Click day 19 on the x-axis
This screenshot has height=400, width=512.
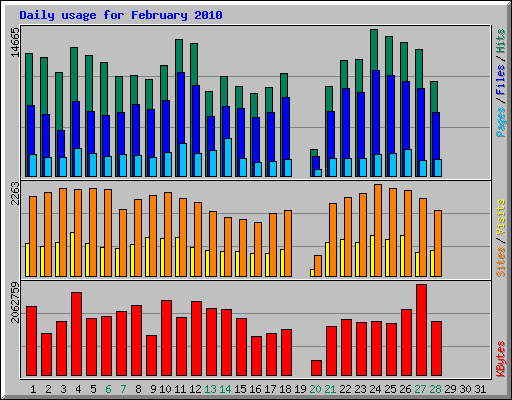tap(300, 389)
